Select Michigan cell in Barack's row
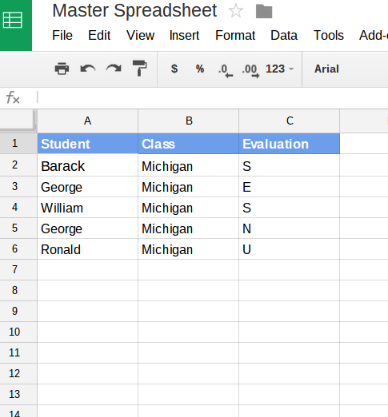Screen dimensions: 388x417 point(188,166)
